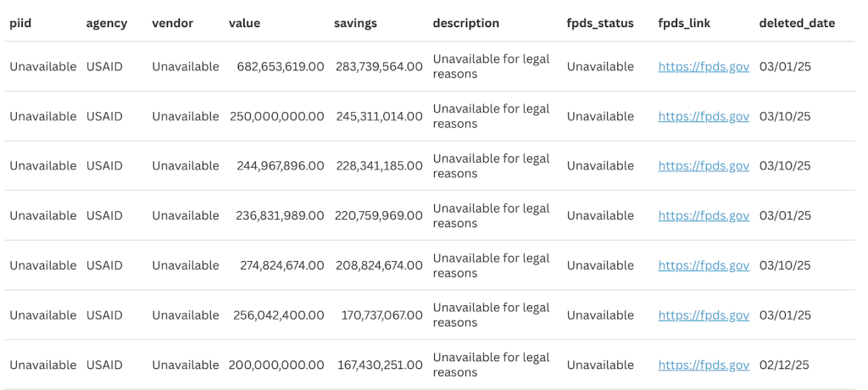This screenshot has width=868, height=390.
Task: Open the fpds.gov link dated 03/01/25 with value 682,653,619.00
Action: (704, 66)
